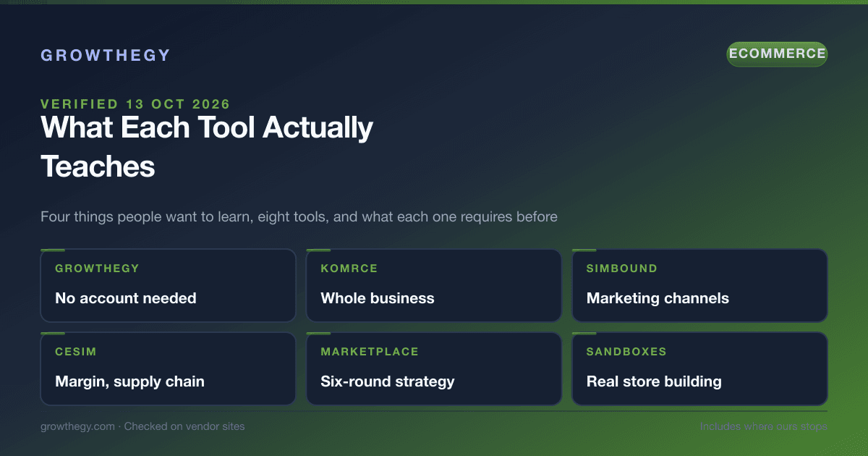The image size is (868, 456).
Task: Open the Growthegy 'No account needed' card
Action: pos(168,285)
